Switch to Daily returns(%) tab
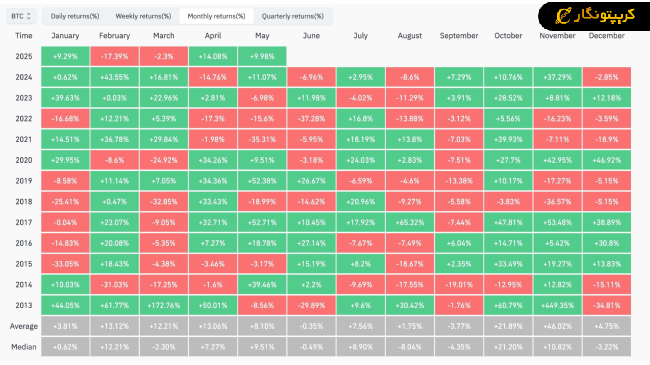This screenshot has height=365, width=650. click(75, 16)
